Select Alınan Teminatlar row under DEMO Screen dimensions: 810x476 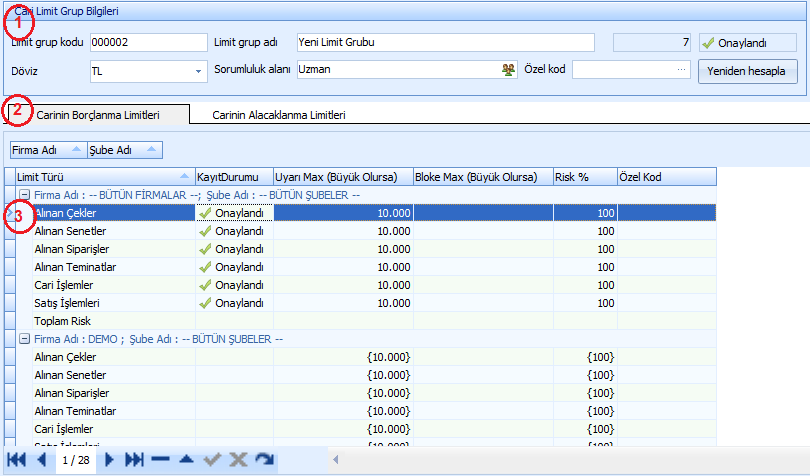(366, 411)
